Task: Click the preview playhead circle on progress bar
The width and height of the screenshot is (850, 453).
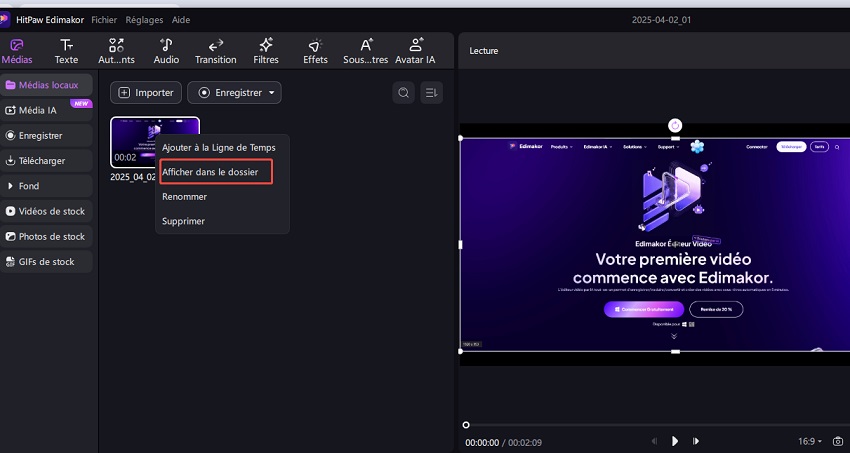Action: pos(466,425)
